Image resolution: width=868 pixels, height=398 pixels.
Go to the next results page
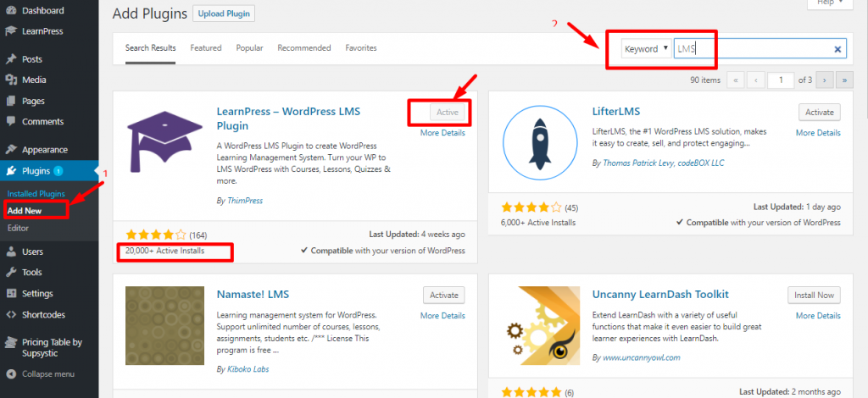click(x=824, y=80)
